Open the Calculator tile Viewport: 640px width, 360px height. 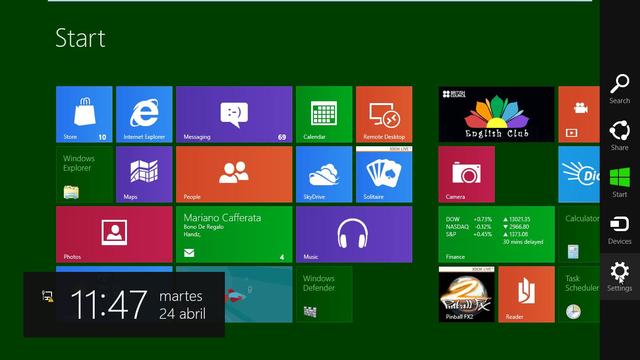click(579, 234)
